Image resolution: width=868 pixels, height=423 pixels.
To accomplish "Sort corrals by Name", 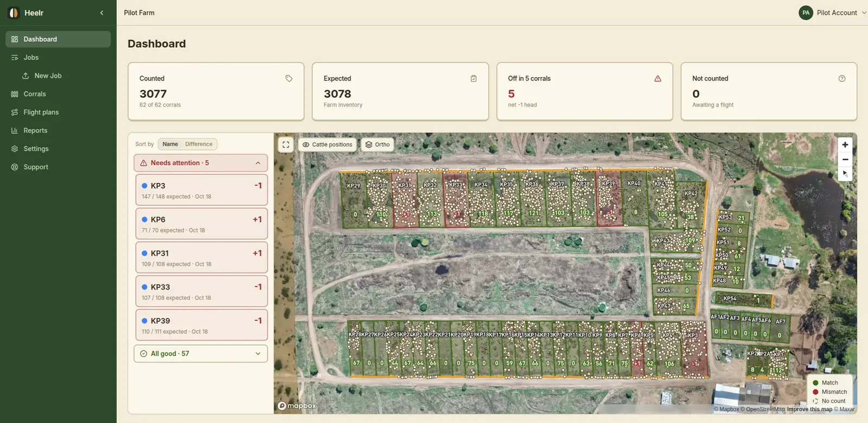I will pos(170,144).
